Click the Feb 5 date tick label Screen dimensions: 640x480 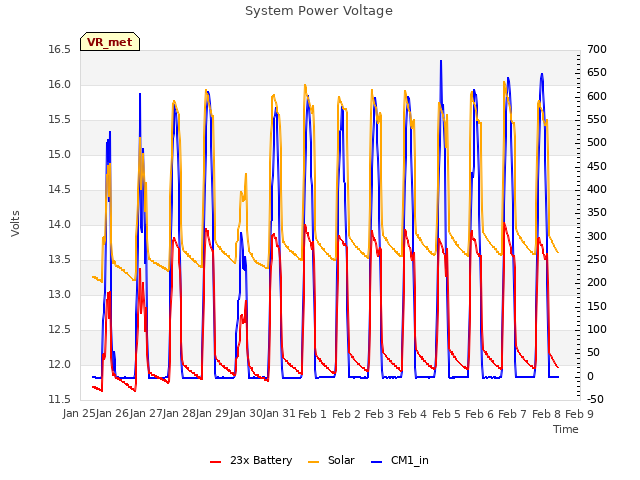tap(446, 414)
